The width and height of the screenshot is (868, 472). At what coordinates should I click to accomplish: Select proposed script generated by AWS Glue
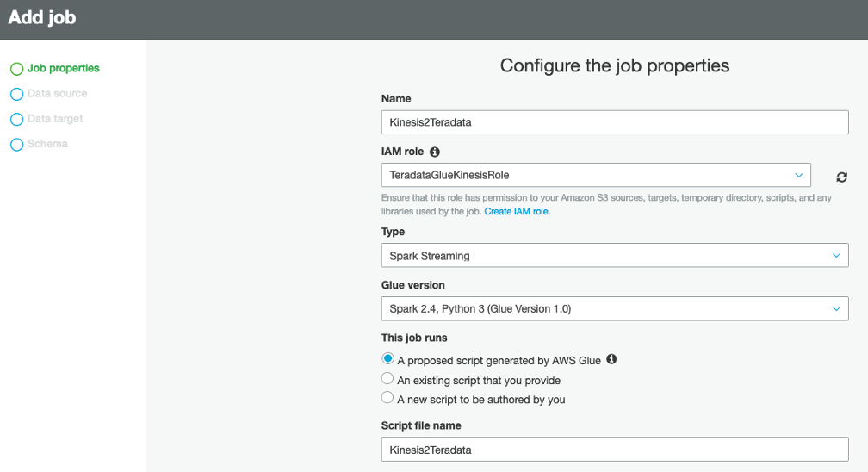pos(388,359)
